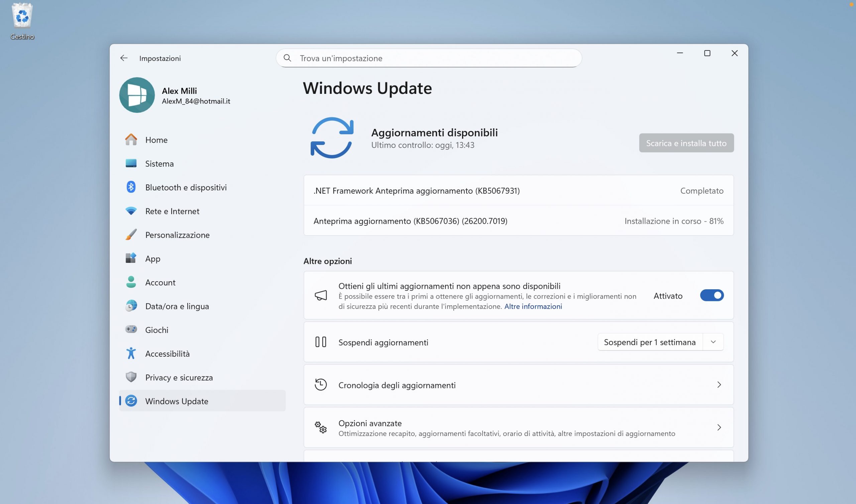Viewport: 856px width, 504px height.
Task: Click the Rete e Internet wifi icon
Action: 131,211
